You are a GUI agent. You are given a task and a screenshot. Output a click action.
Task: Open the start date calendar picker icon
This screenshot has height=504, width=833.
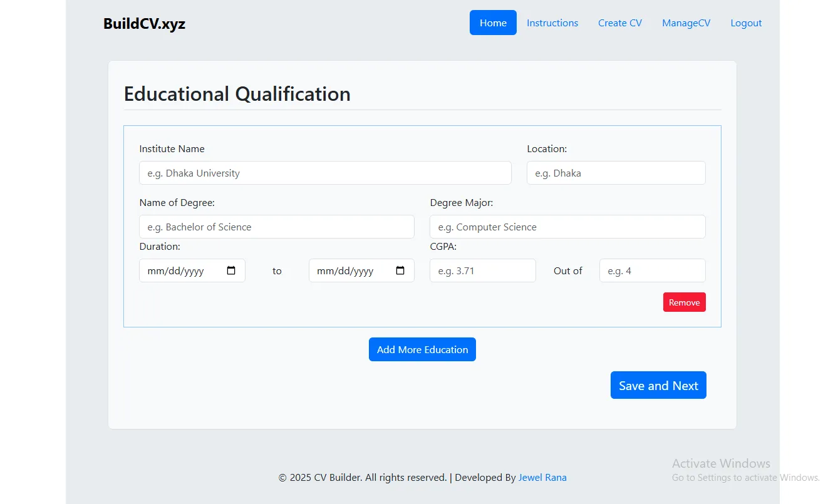pos(231,270)
